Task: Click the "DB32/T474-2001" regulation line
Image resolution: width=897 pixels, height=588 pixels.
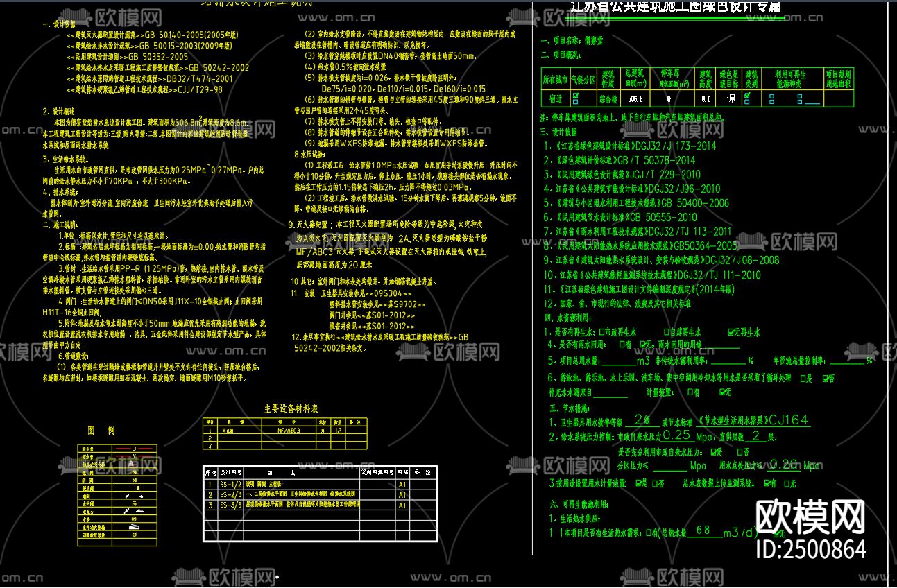Action: [x=149, y=78]
